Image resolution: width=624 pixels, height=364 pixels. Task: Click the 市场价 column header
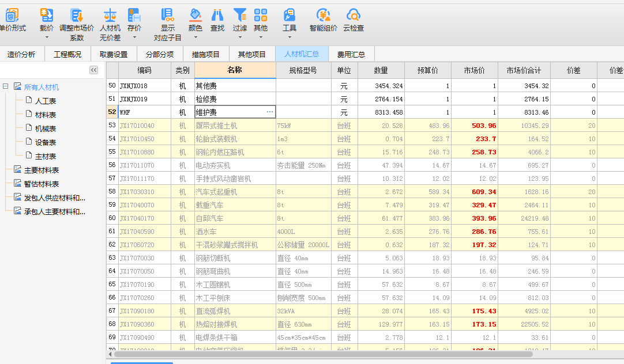[475, 70]
